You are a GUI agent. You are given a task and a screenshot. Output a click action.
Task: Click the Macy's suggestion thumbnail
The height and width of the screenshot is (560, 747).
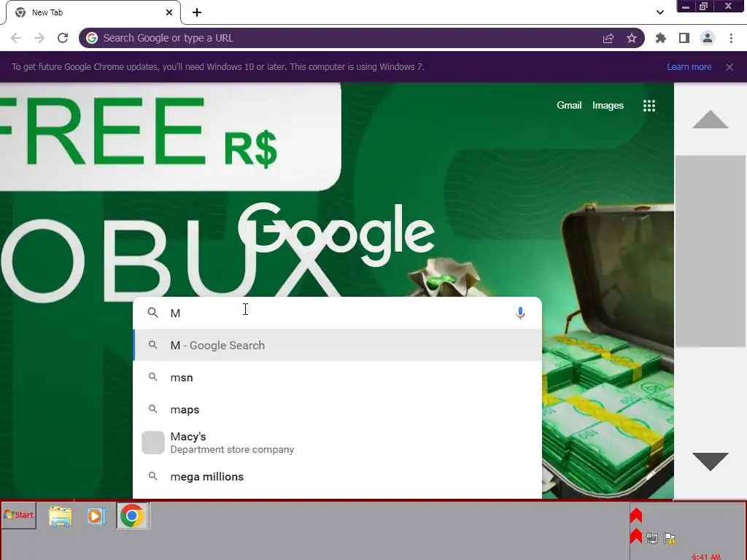[153, 443]
